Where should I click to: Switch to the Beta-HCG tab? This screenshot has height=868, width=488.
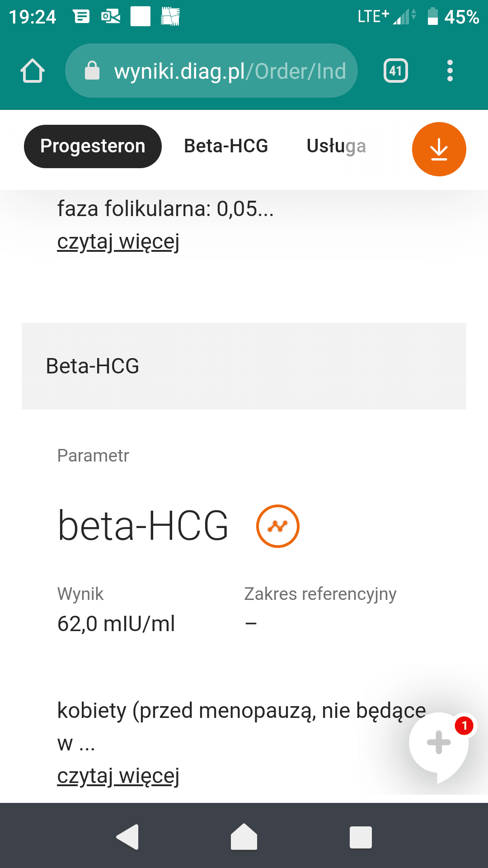point(226,146)
